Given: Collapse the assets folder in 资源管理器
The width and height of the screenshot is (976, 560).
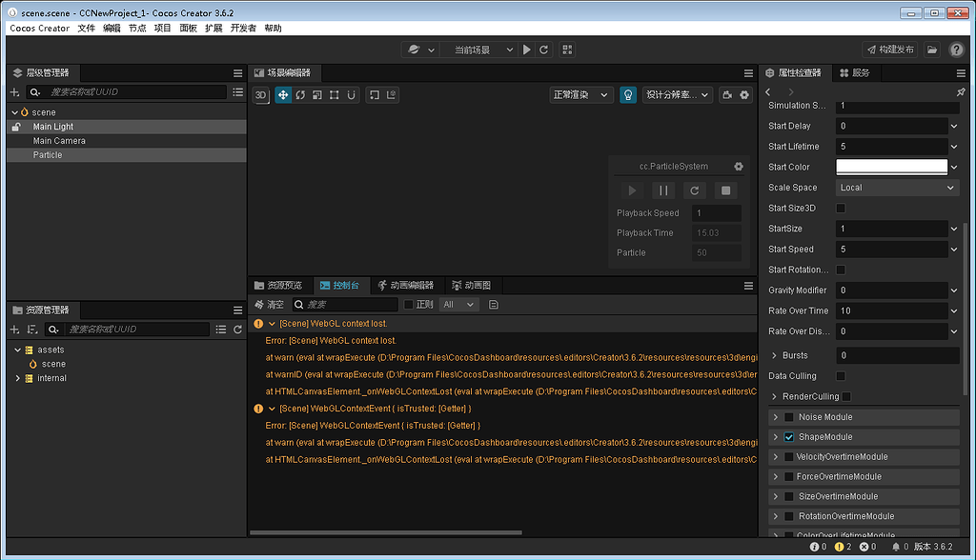Looking at the screenshot, I should (16, 350).
